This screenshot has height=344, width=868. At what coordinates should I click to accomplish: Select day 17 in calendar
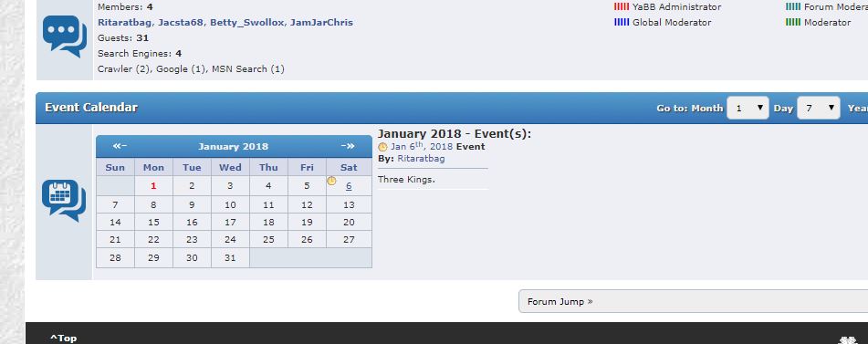230,223
